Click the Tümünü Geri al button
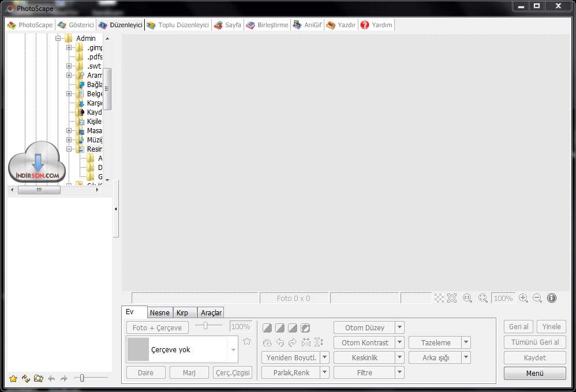 click(535, 342)
